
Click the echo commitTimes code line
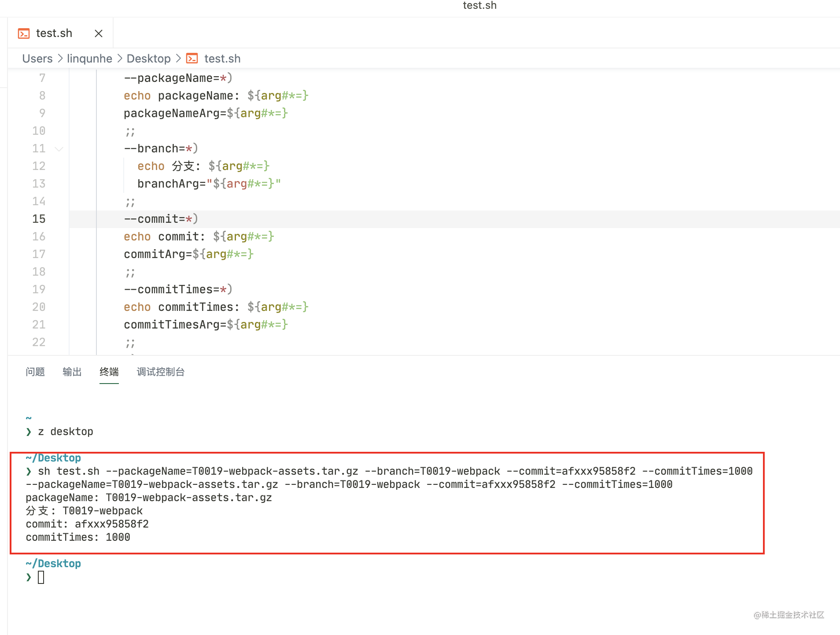pyautogui.click(x=216, y=307)
